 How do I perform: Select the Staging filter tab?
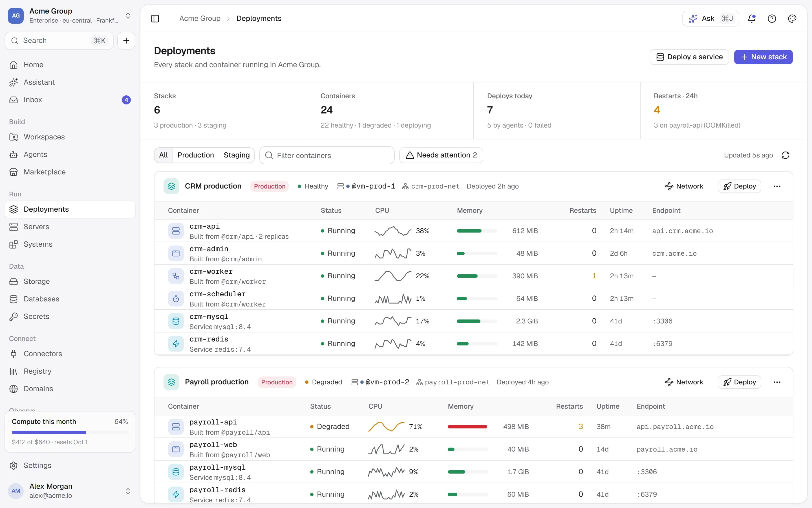pos(237,155)
